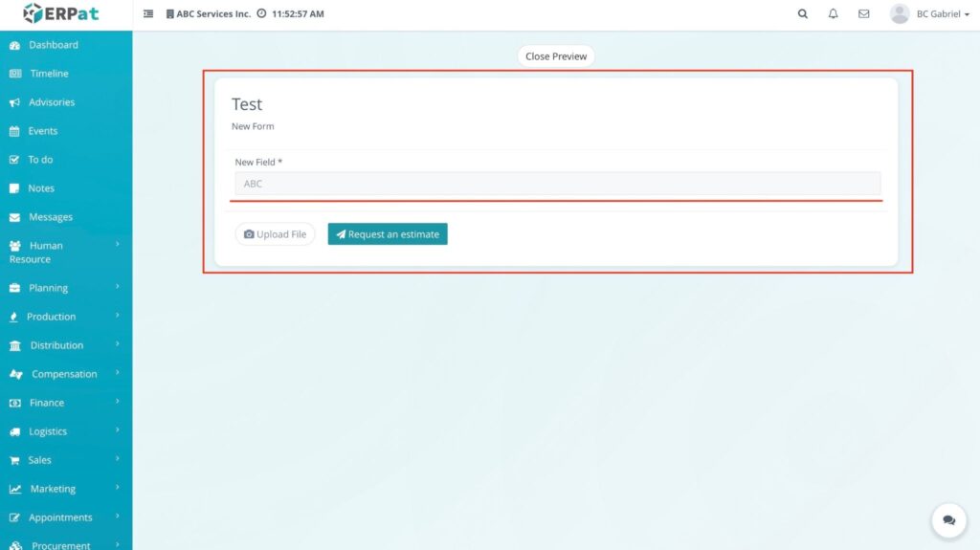Click Close Preview button
Screen dimensions: 980x550
556,56
